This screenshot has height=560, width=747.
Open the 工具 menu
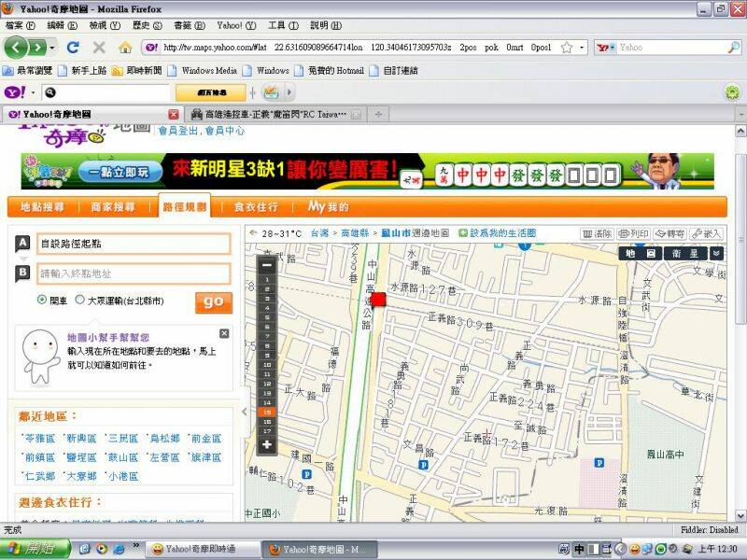click(x=283, y=25)
